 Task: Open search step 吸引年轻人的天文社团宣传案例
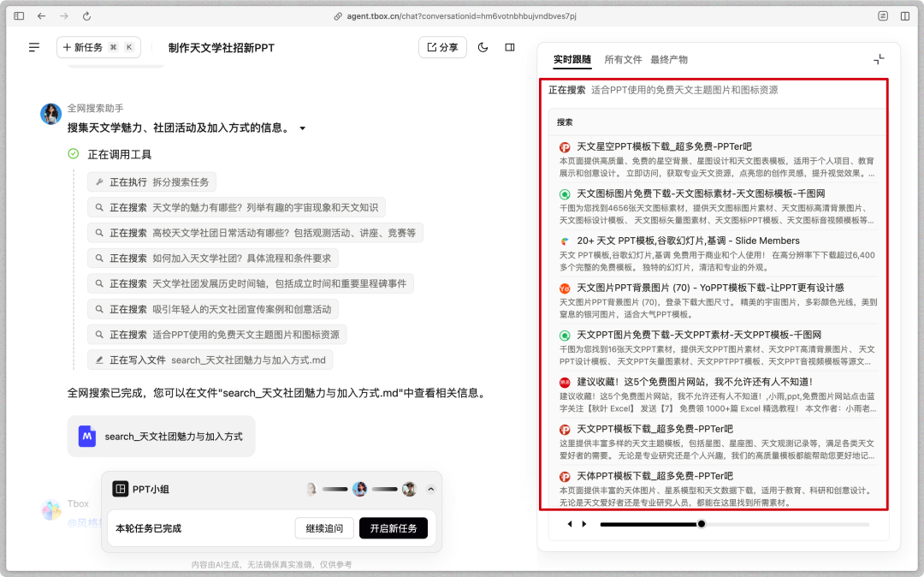pyautogui.click(x=213, y=309)
